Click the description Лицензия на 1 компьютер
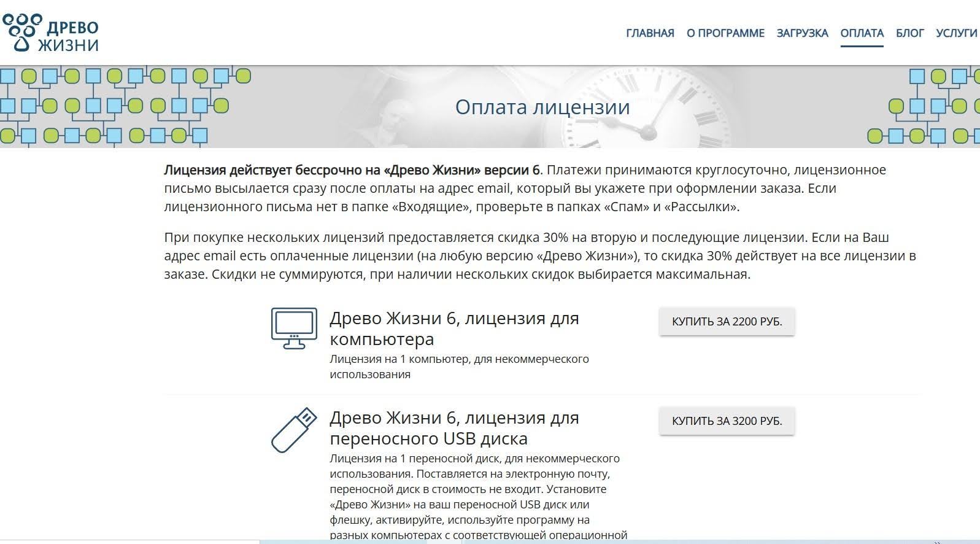 [x=459, y=367]
